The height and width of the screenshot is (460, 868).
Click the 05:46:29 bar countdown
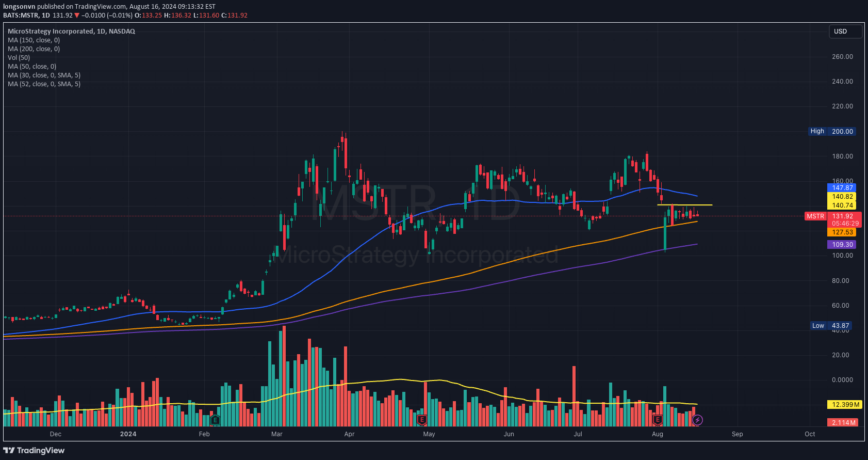tap(845, 224)
